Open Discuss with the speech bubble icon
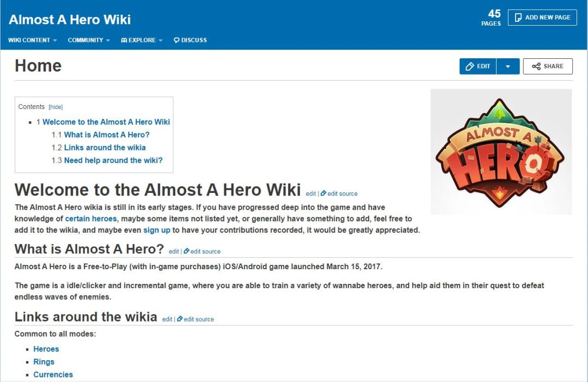Image resolution: width=588 pixels, height=382 pixels. (x=190, y=40)
